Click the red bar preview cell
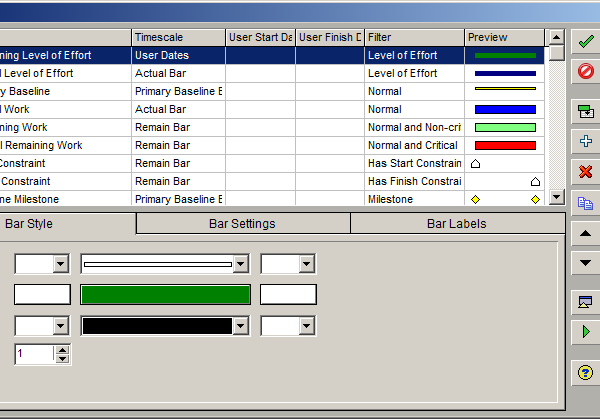 coord(505,145)
